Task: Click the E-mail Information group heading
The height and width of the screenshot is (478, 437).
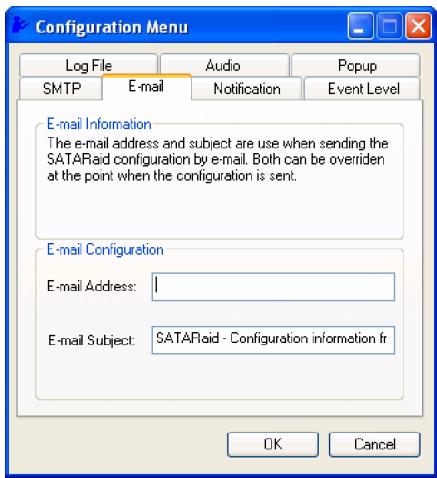Action: tap(99, 124)
